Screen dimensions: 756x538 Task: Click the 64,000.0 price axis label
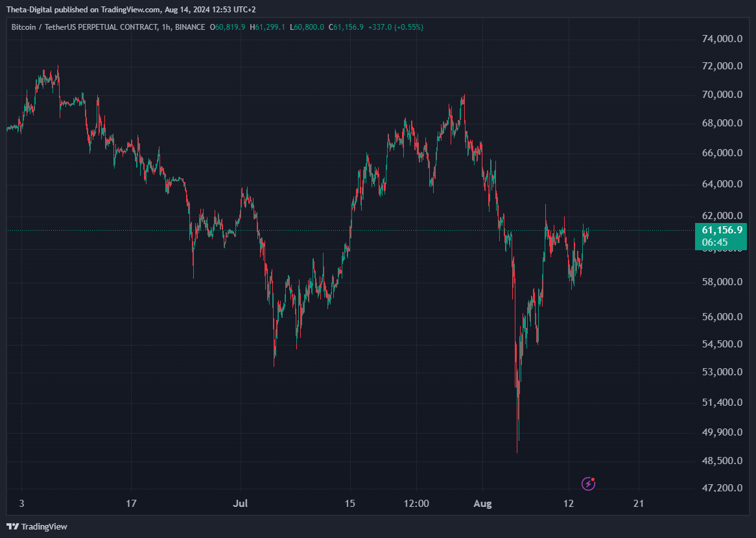click(x=722, y=184)
